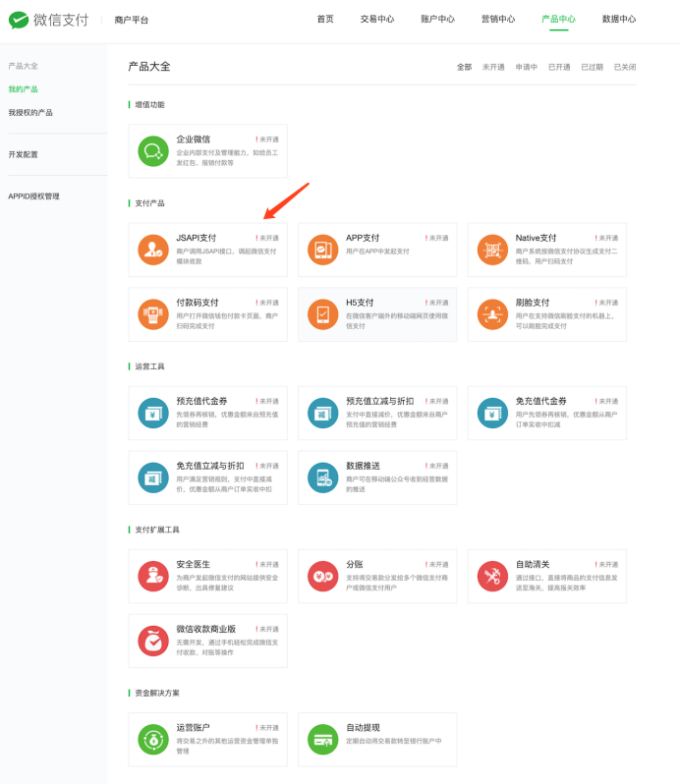
Task: Open the 数据推送 title
Action: (x=363, y=466)
